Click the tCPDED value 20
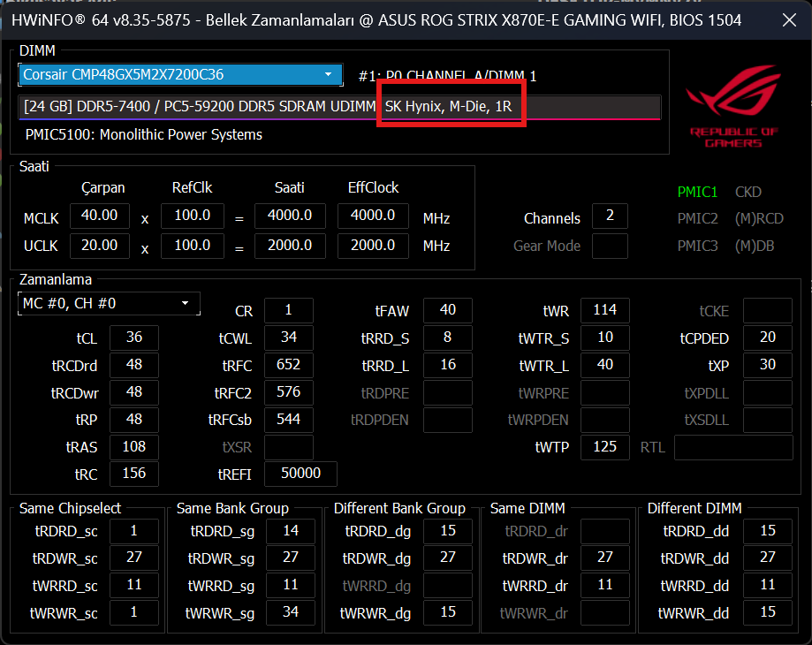The image size is (812, 645). click(768, 338)
